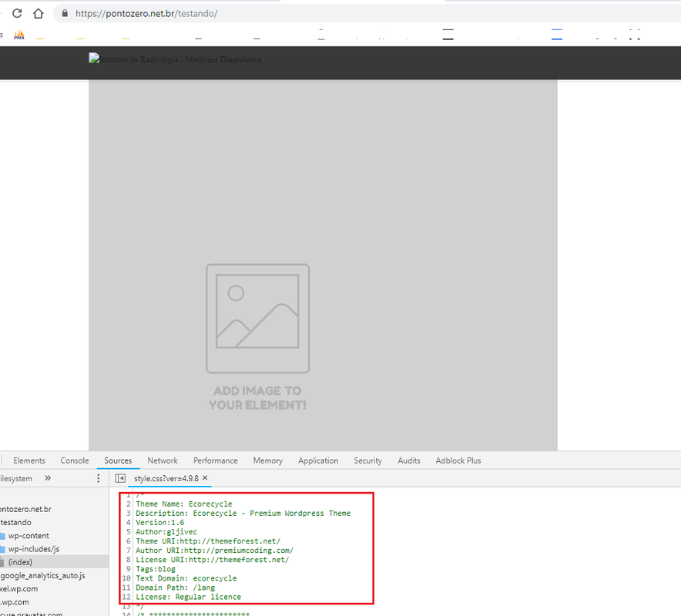Click line number 12 in the gutter
This screenshot has width=681, height=616.
click(x=126, y=597)
